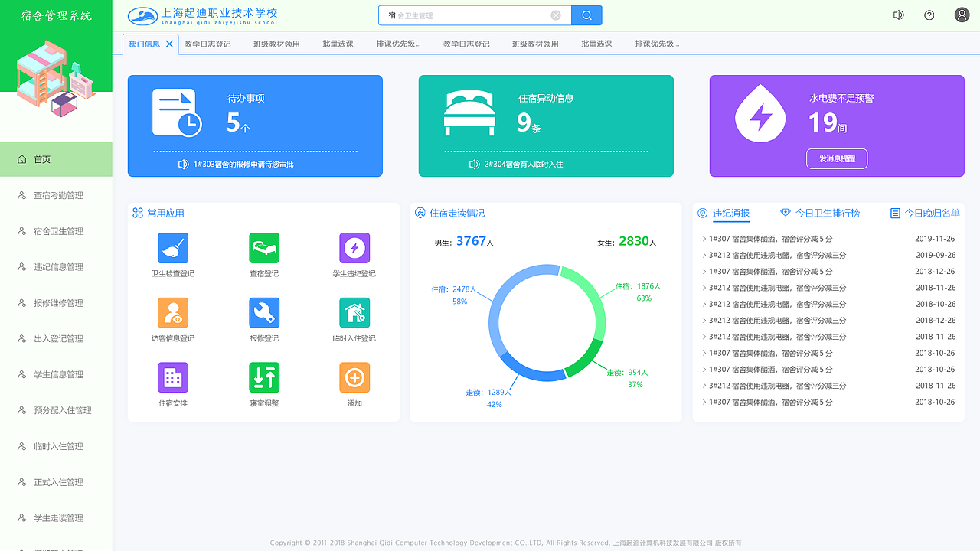Launch 临时入住登记 from common apps
This screenshot has width=980, height=551.
(354, 312)
